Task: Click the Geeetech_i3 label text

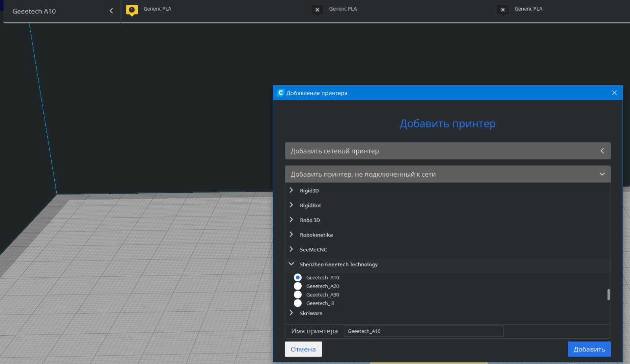Action: 320,303
